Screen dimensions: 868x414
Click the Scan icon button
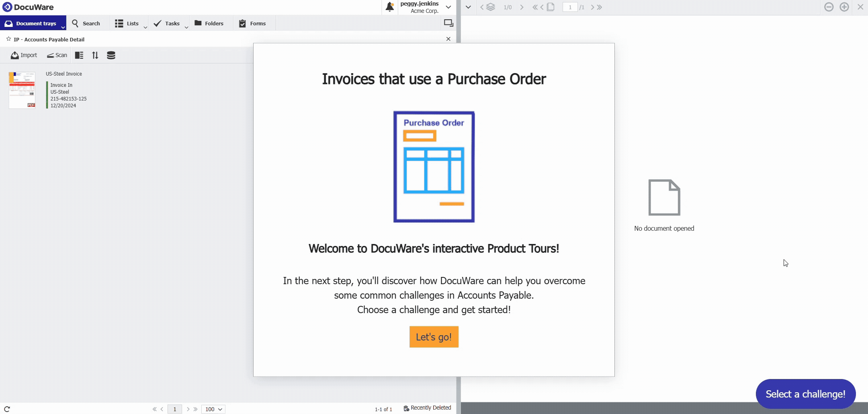tap(57, 55)
